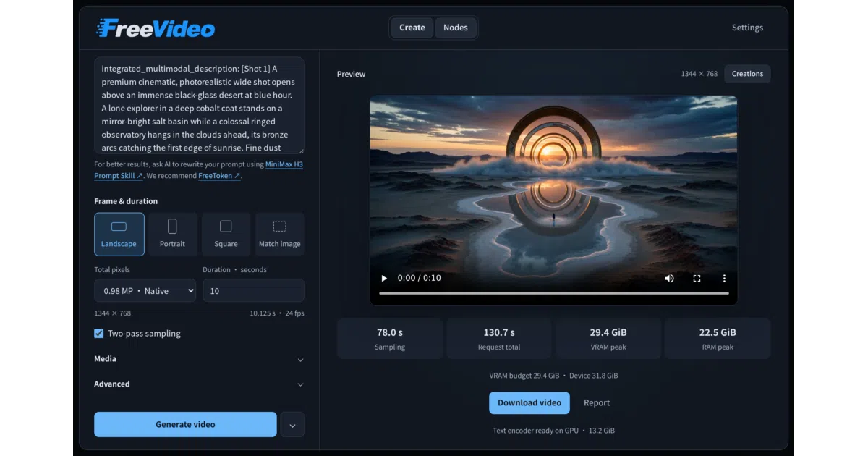Viewport: 868px width, 456px height.
Task: Click the 29.4 GiB VRAM peak stat
Action: [x=608, y=339]
